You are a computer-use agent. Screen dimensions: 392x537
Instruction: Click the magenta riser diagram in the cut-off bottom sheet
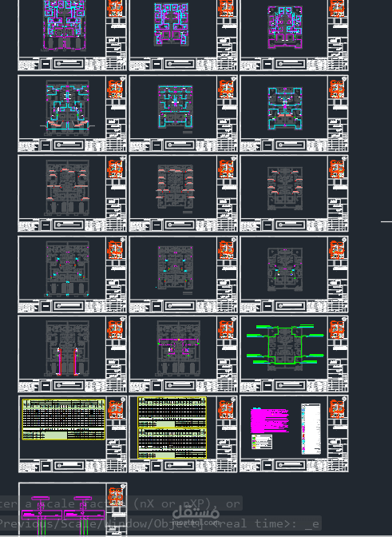pos(63,515)
